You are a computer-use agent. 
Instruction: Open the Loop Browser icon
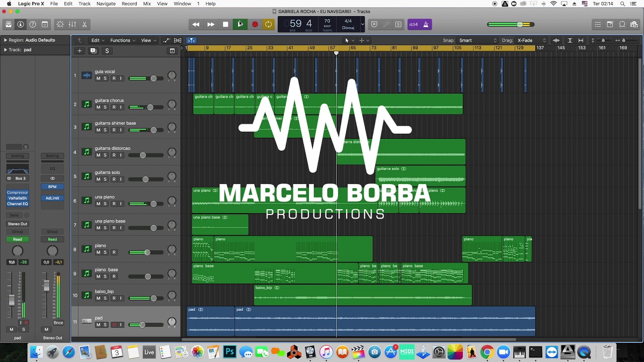click(x=622, y=24)
